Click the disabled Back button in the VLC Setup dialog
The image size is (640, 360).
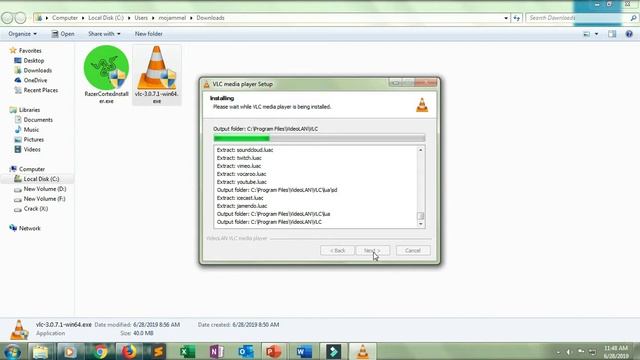(337, 250)
